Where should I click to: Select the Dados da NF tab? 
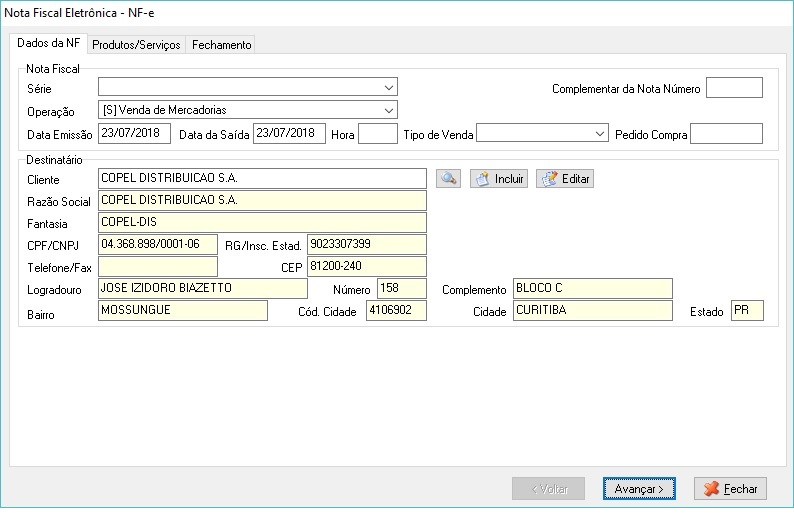tap(49, 44)
